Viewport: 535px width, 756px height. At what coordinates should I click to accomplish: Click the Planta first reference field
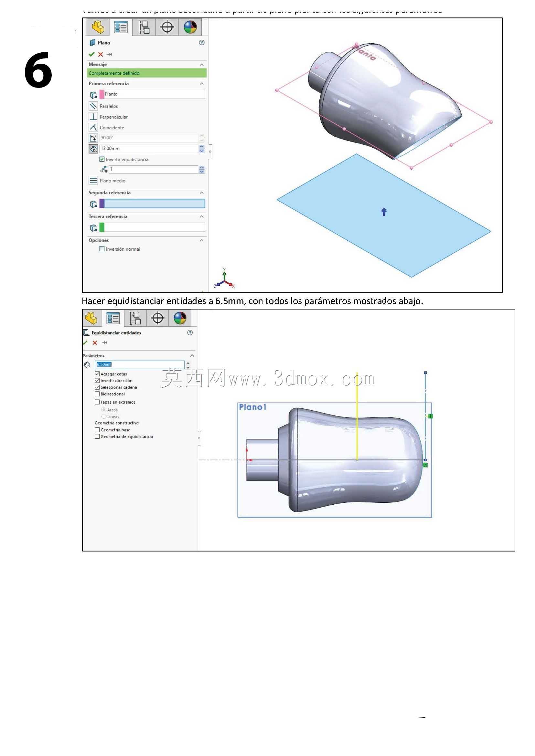tap(152, 94)
